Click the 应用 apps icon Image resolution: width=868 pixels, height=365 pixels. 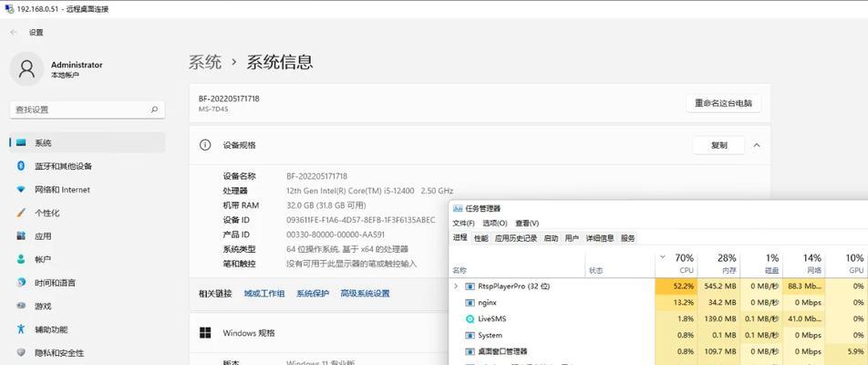(21, 236)
